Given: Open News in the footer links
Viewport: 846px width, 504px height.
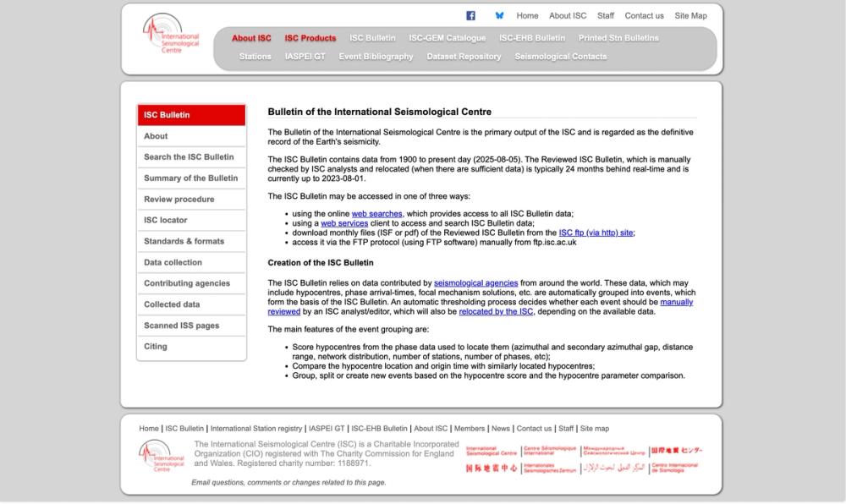Looking at the screenshot, I should [x=501, y=429].
